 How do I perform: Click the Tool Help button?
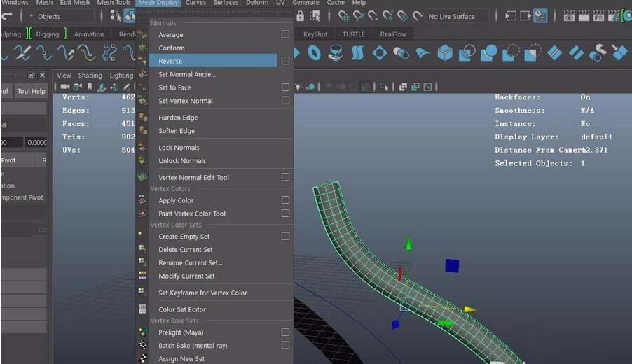tap(31, 91)
